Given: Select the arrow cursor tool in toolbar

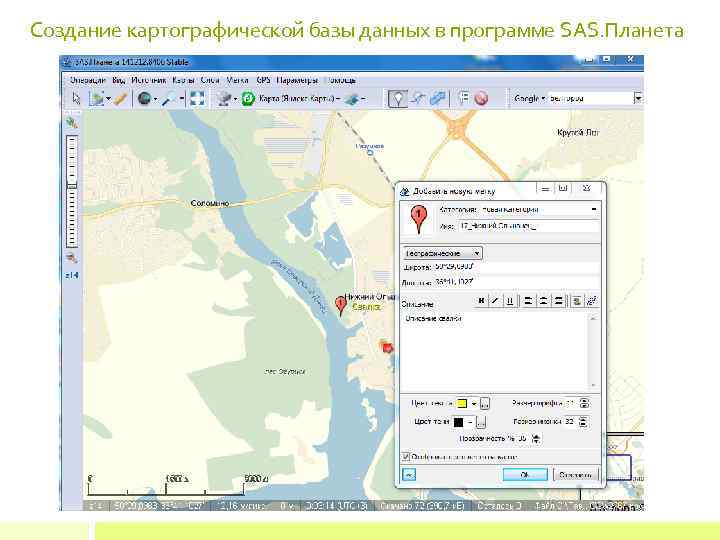Looking at the screenshot, I should pos(76,98).
